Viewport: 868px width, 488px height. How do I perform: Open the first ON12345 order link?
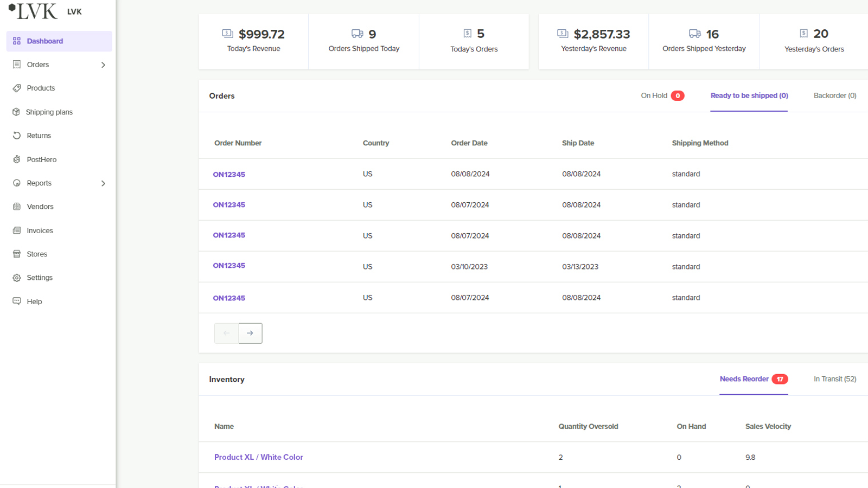pos(229,175)
